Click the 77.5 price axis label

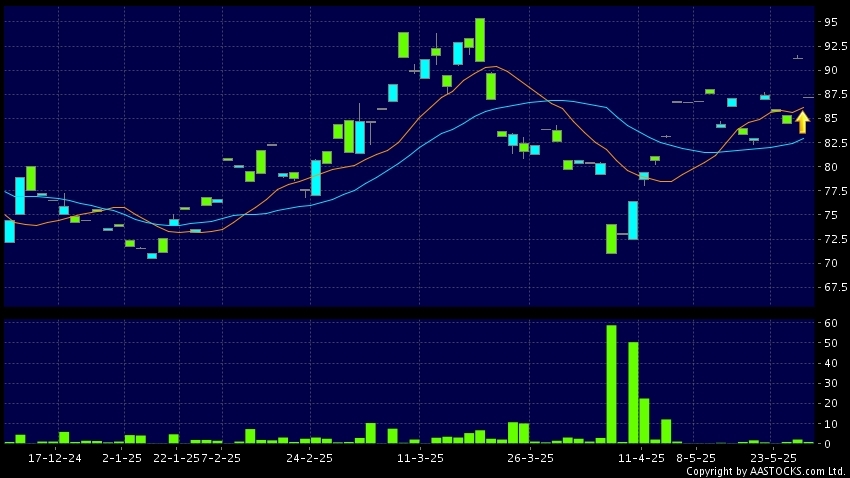pos(836,191)
